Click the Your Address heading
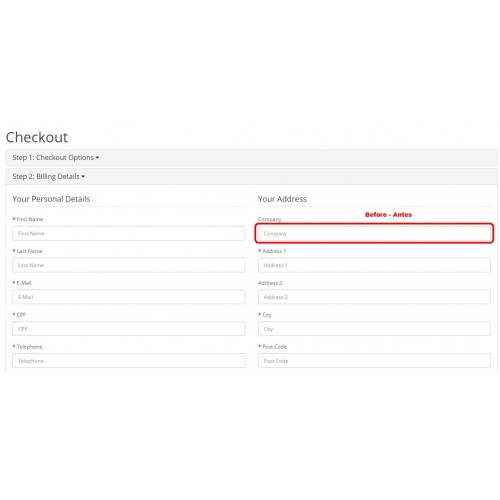The width and height of the screenshot is (500, 500). click(282, 199)
